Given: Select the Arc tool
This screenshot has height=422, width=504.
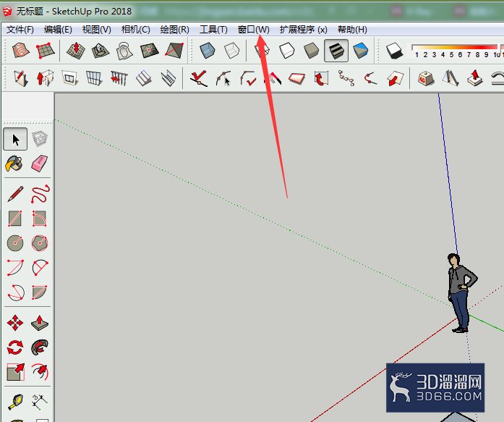Looking at the screenshot, I should pos(15,268).
